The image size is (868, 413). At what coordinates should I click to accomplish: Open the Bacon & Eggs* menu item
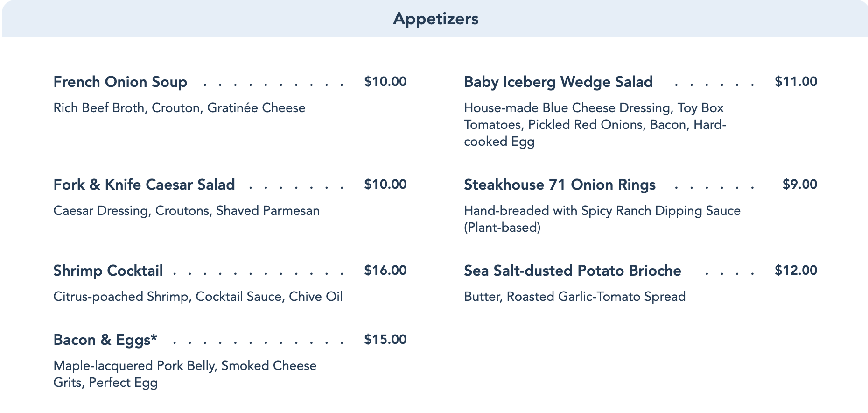[105, 340]
